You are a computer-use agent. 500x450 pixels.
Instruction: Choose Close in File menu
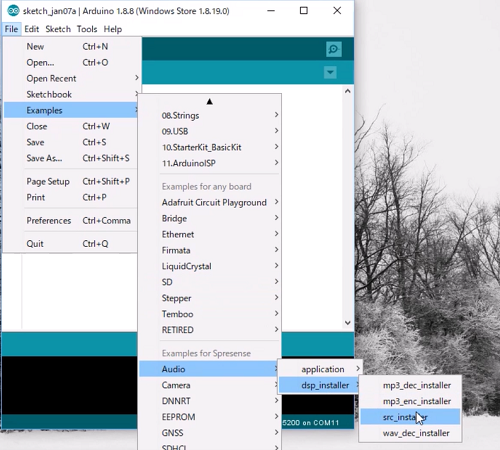[x=71, y=126]
